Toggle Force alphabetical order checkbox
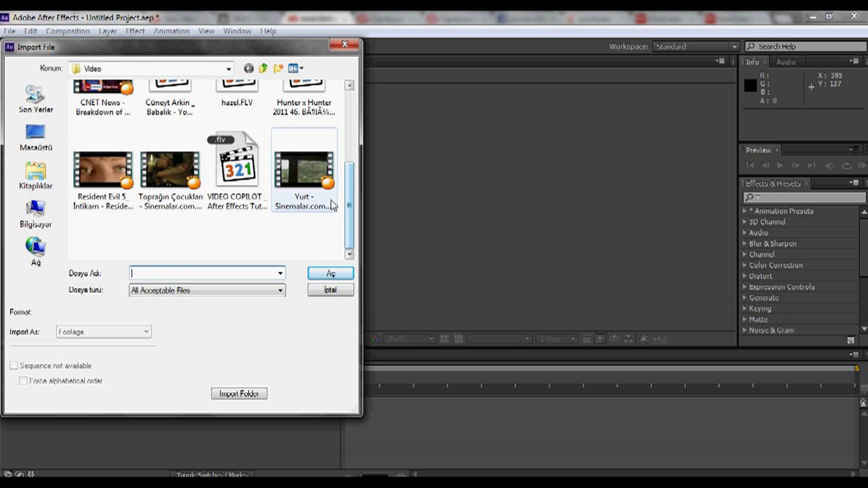Image resolution: width=868 pixels, height=488 pixels. 23,381
